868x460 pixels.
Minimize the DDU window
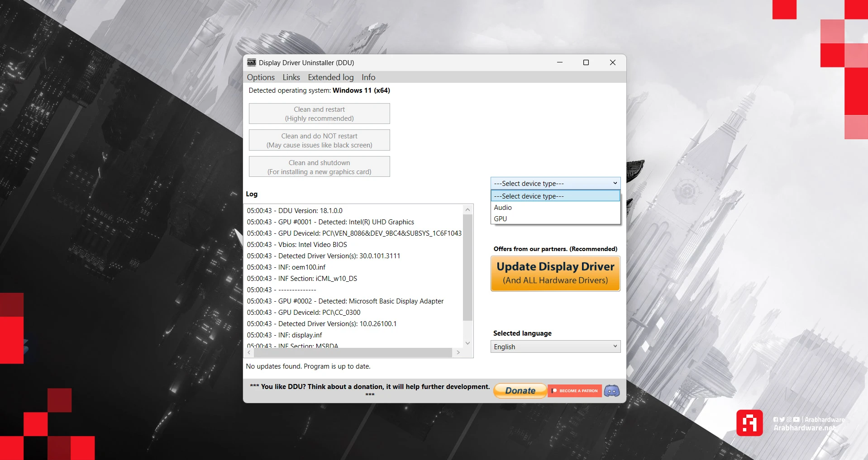click(x=560, y=62)
